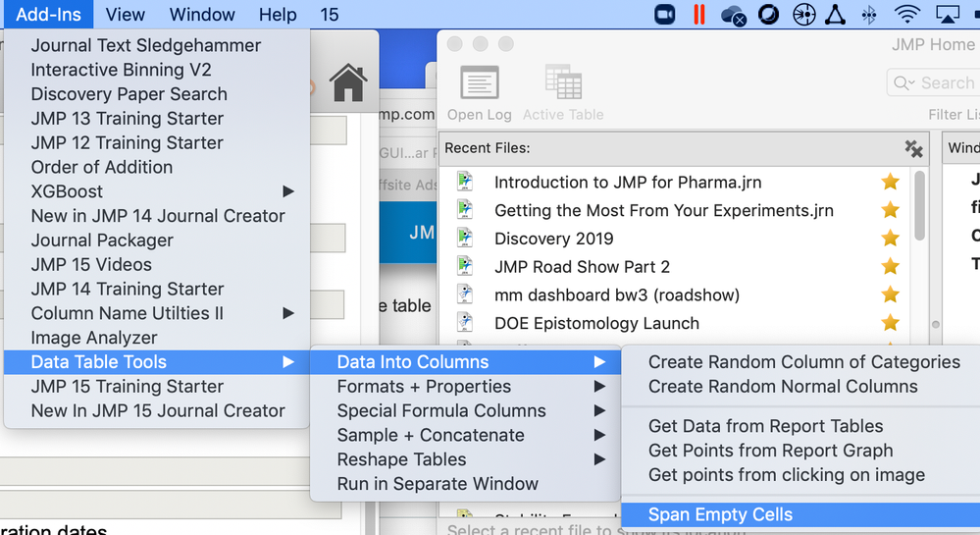Select Interactive Binning V2

click(157, 70)
